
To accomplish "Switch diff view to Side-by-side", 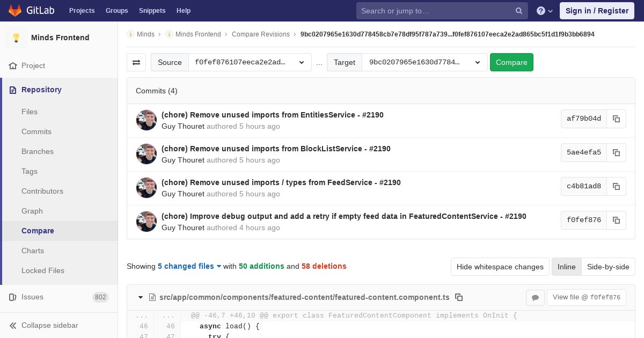I will pos(608,267).
